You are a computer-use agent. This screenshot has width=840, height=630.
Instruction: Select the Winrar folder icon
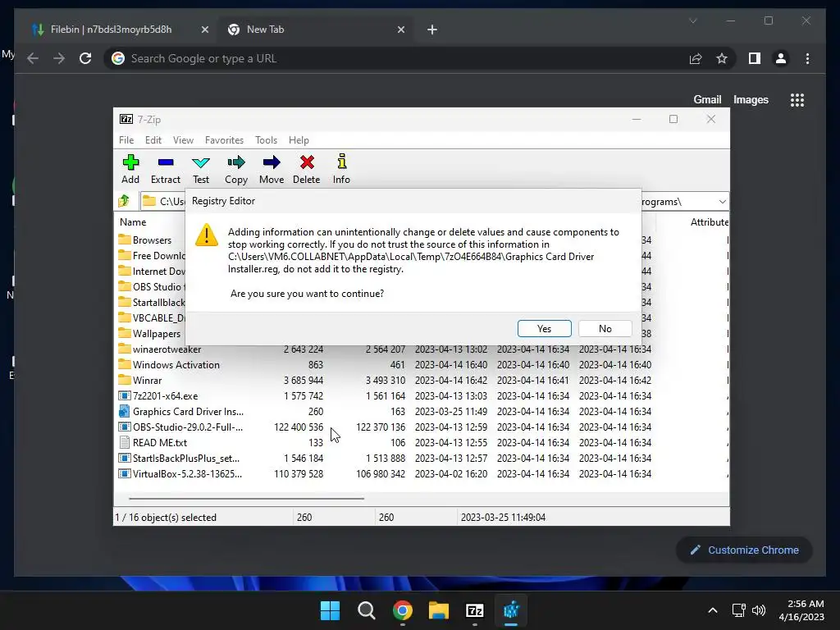(x=125, y=380)
